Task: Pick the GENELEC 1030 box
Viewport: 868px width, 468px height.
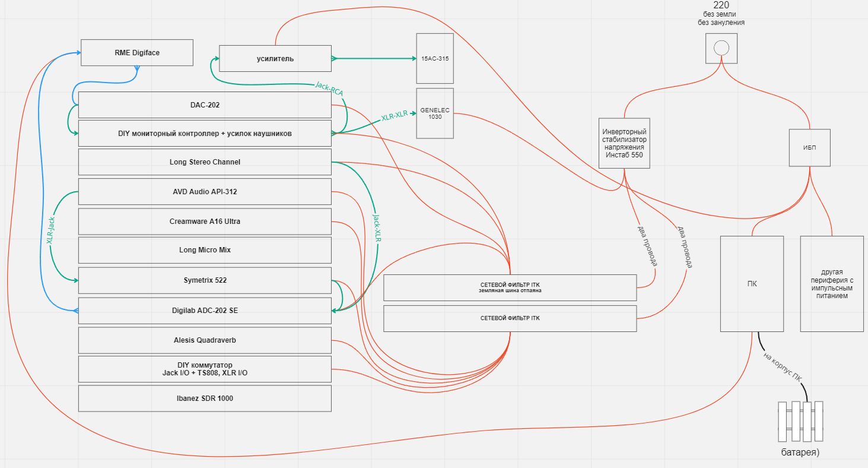Action: click(435, 113)
